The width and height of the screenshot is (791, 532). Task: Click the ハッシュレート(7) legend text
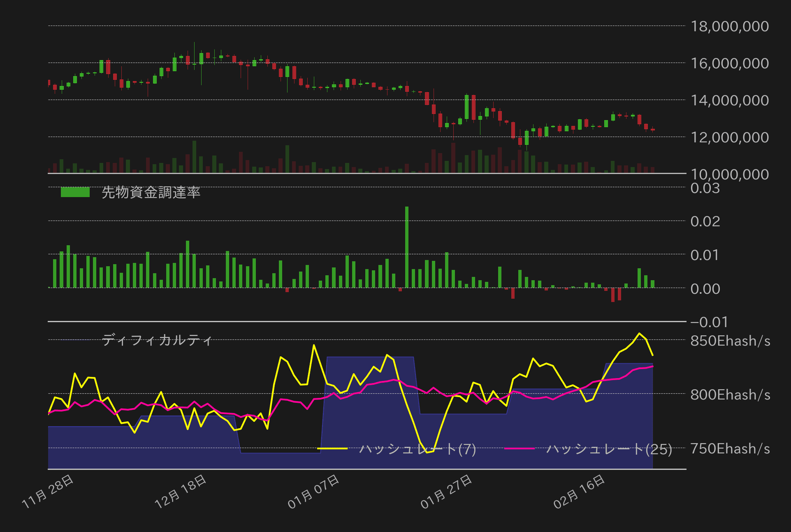[418, 448]
